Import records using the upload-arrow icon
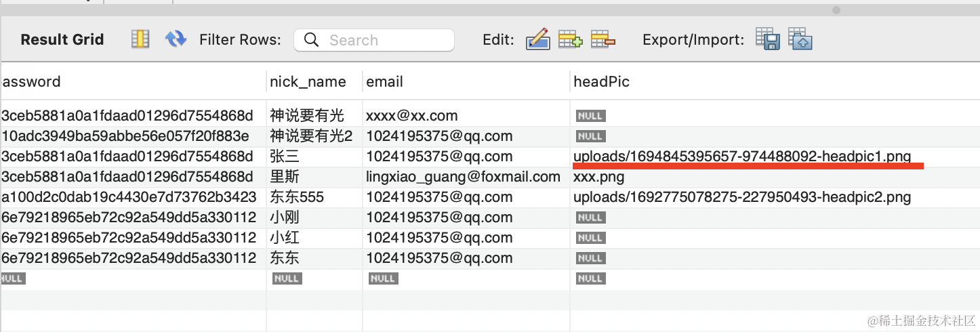This screenshot has height=332, width=980. [x=800, y=39]
